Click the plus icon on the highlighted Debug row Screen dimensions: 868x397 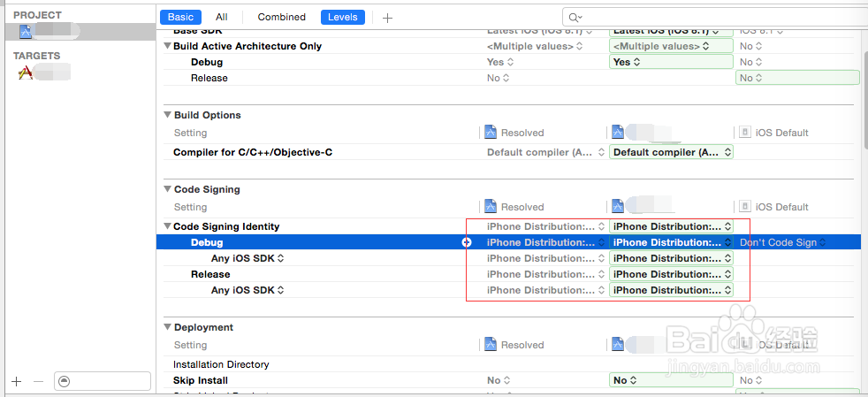click(x=467, y=242)
